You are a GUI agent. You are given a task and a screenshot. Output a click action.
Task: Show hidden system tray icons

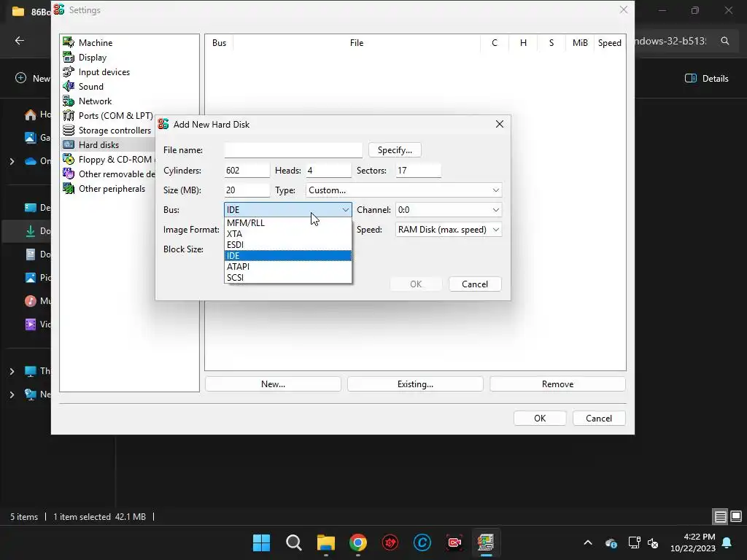pyautogui.click(x=588, y=542)
